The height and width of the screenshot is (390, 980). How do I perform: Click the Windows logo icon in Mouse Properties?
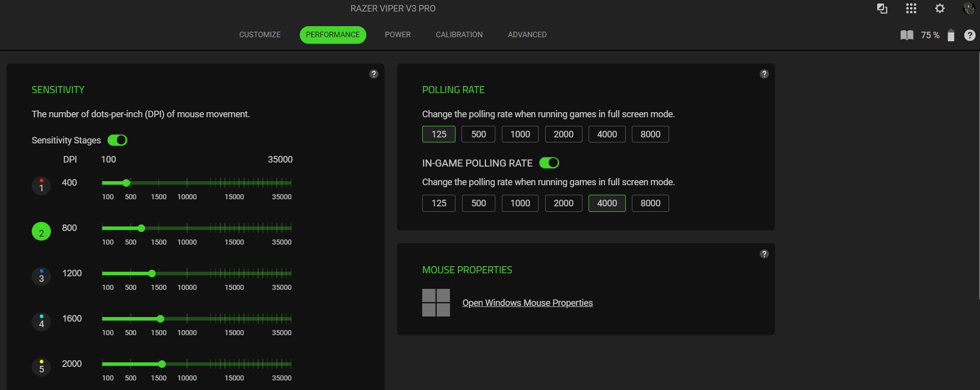(x=436, y=302)
